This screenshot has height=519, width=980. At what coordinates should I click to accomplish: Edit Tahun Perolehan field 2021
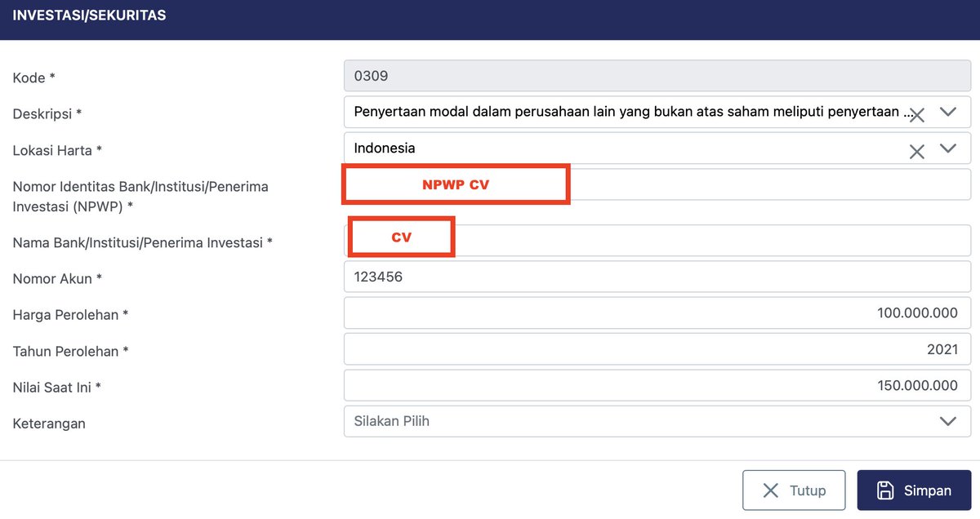point(657,349)
